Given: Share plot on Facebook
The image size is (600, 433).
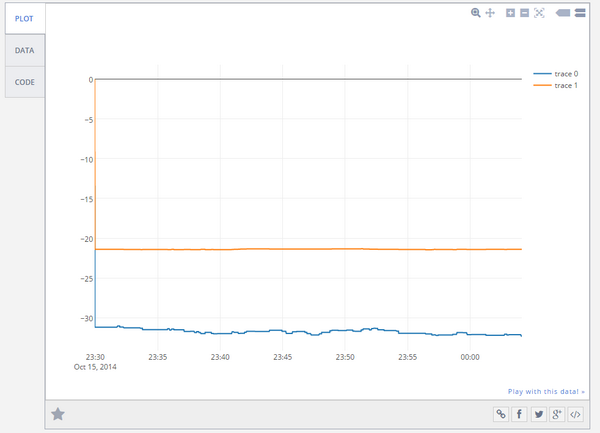Looking at the screenshot, I should coord(519,414).
